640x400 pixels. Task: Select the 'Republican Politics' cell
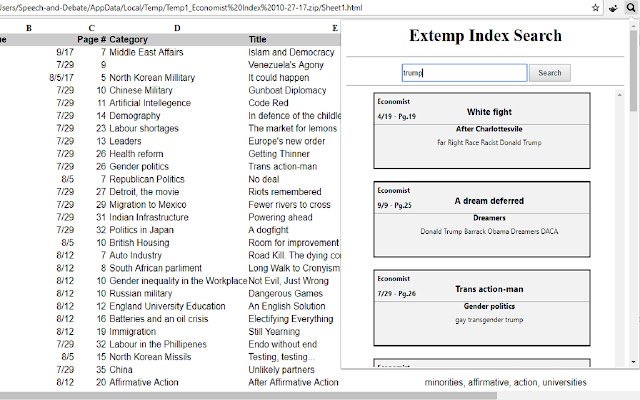click(147, 179)
